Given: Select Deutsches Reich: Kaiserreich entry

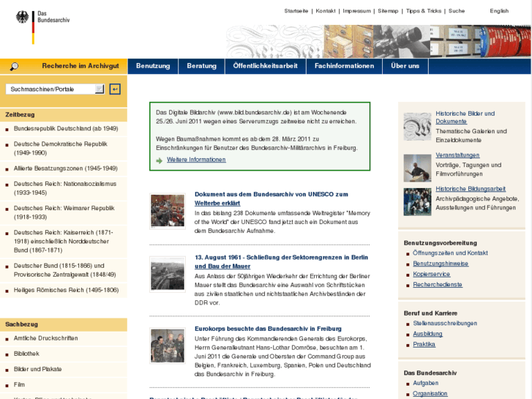Looking at the screenshot, I should click(x=64, y=242).
